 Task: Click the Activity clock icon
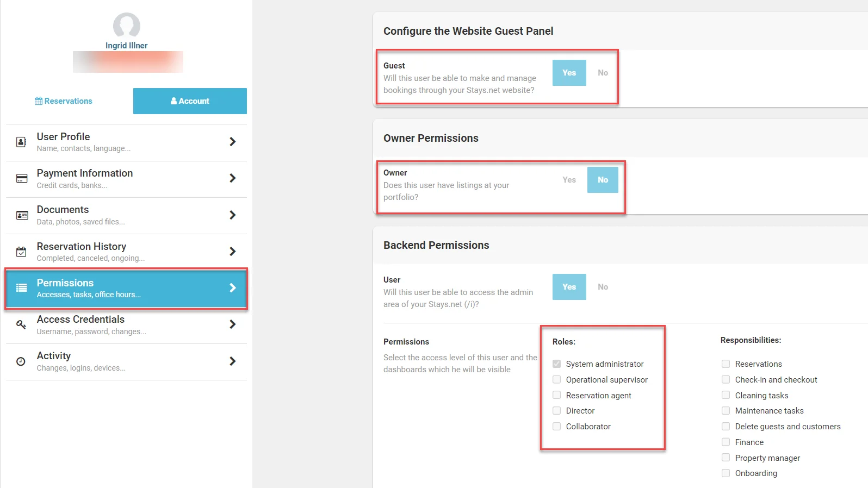click(21, 361)
